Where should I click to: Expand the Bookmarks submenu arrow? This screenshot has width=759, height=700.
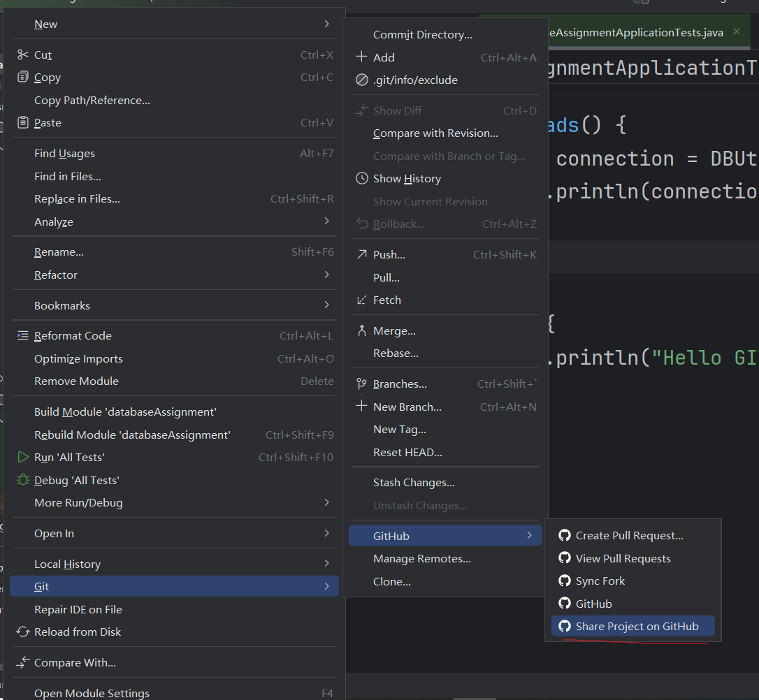[326, 305]
